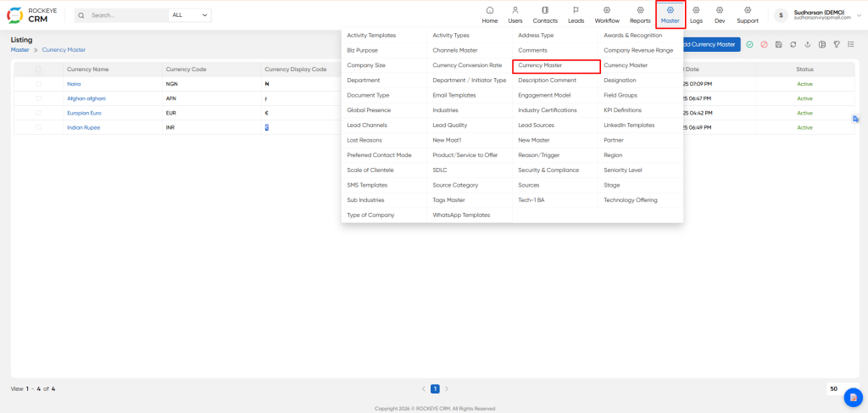Click the green approve check icon
This screenshot has width=868, height=413.
click(x=749, y=44)
